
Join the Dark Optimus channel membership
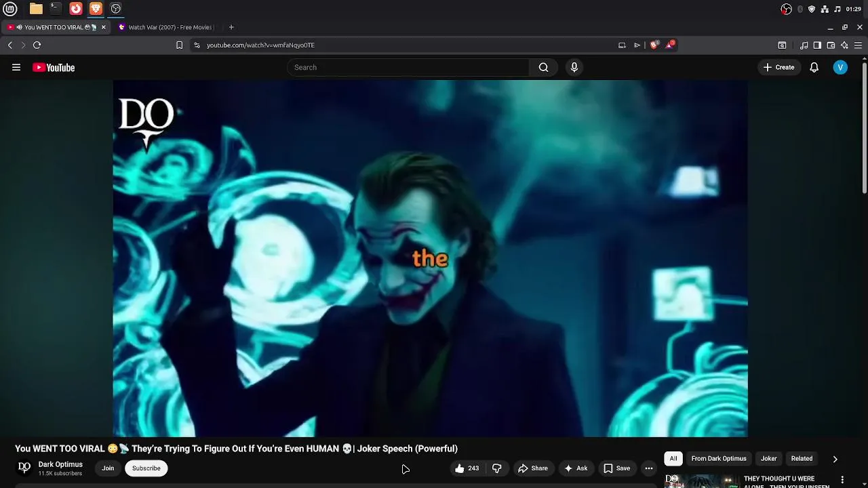(x=108, y=468)
